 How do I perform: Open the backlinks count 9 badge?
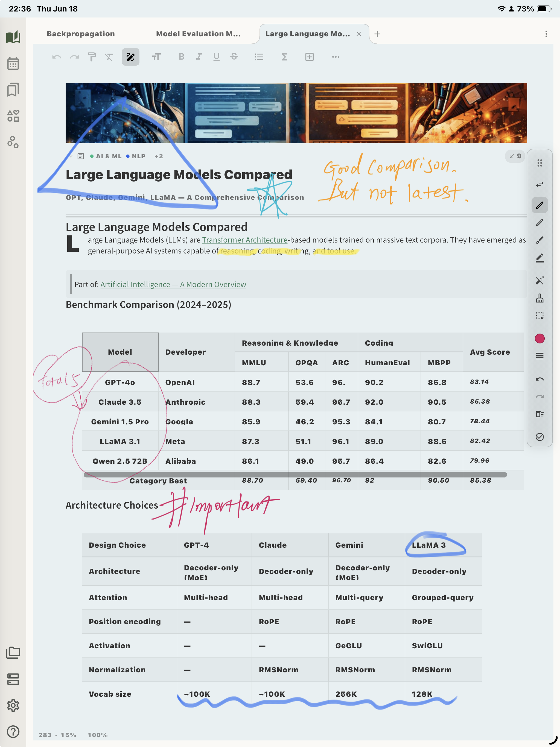[x=515, y=156]
